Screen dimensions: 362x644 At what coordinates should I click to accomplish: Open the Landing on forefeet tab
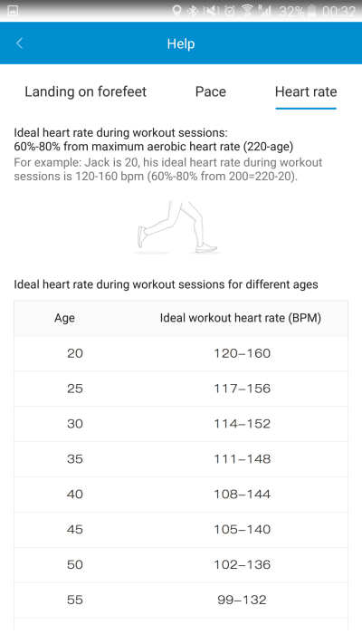tap(85, 91)
